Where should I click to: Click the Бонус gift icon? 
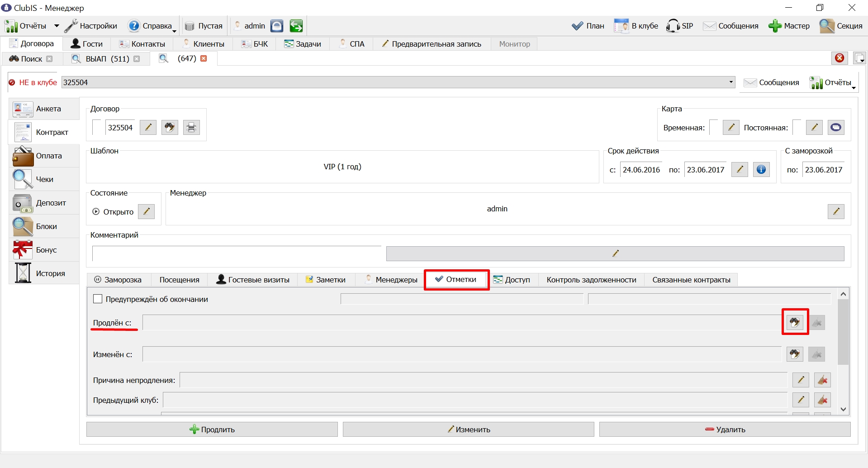click(x=23, y=250)
